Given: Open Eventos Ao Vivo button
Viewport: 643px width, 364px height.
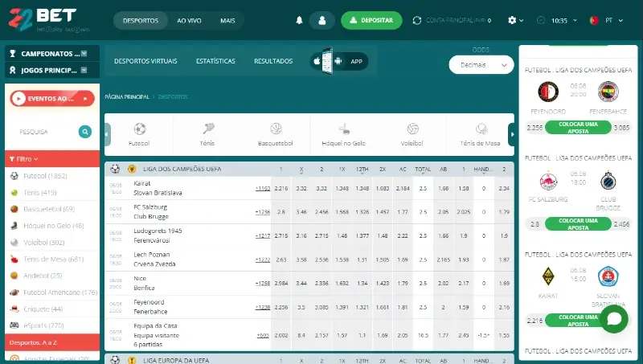Looking at the screenshot, I should pyautogui.click(x=52, y=98).
